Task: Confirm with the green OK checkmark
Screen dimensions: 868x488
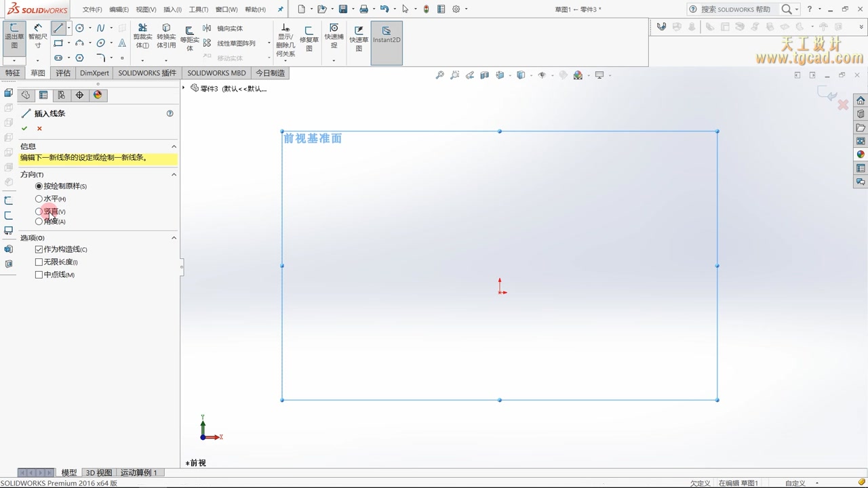Action: click(x=24, y=128)
